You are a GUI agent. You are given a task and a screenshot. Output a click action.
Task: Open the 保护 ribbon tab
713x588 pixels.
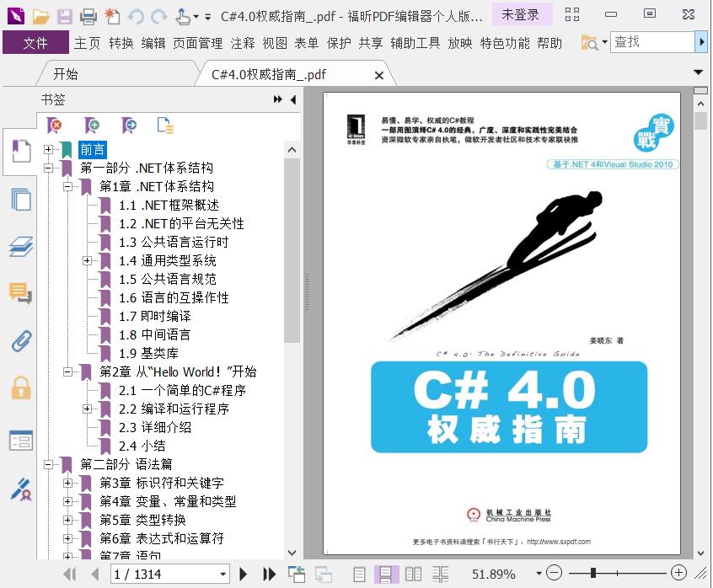[x=339, y=43]
